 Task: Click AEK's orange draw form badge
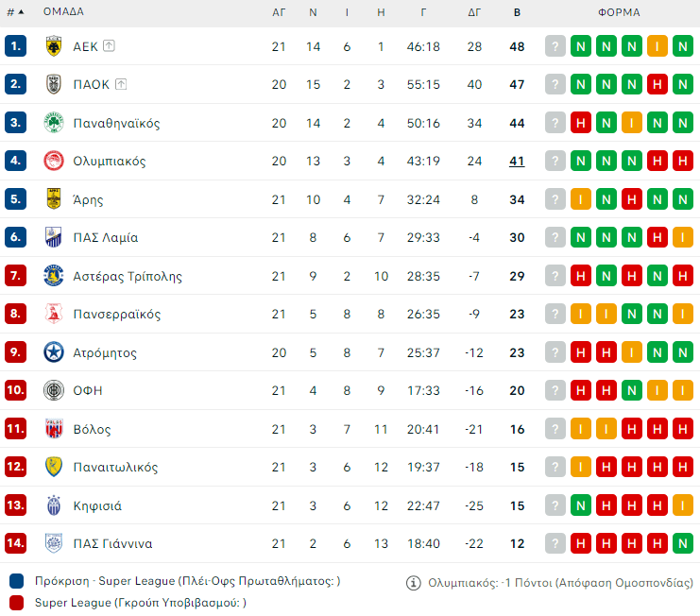point(657,46)
